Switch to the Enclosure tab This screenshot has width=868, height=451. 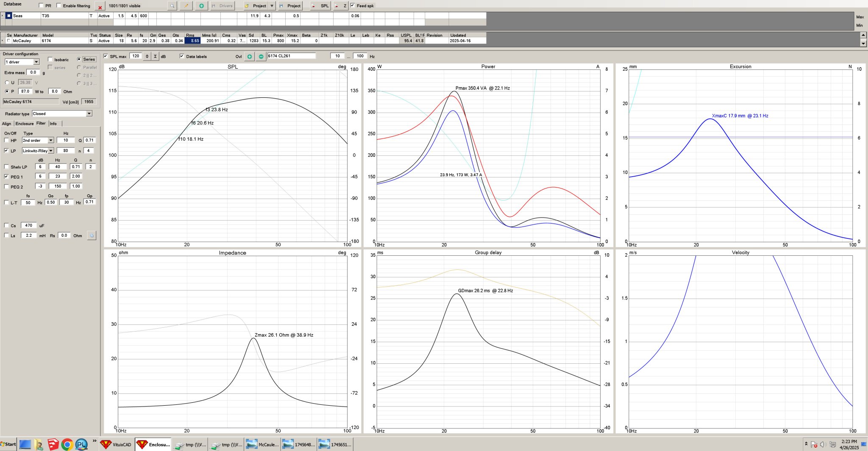tap(25, 124)
